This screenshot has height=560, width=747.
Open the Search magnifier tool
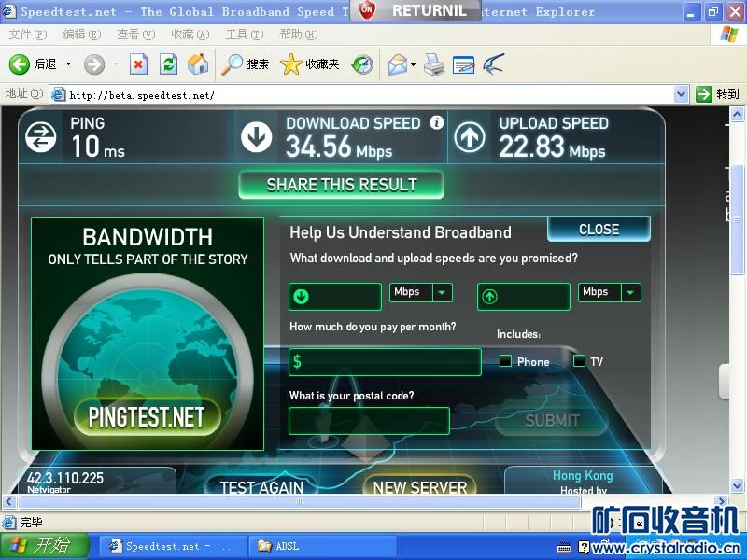point(246,64)
